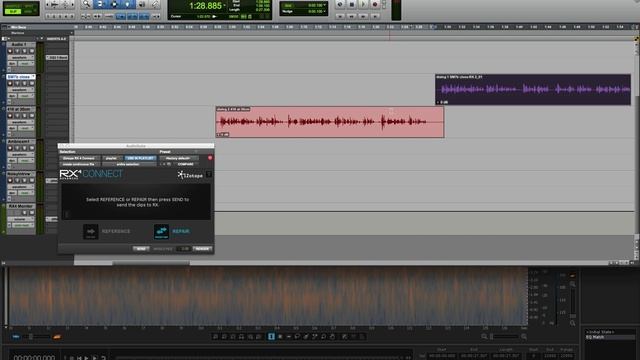The width and height of the screenshot is (640, 360).
Task: Open 416 at 20cm track view waveform dropdown
Action: [x=20, y=122]
